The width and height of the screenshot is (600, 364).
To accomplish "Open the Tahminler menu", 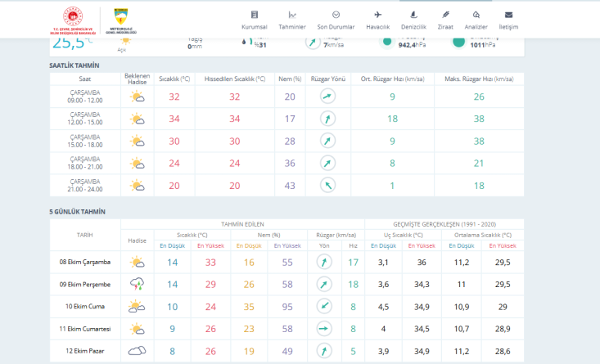I will (292, 20).
